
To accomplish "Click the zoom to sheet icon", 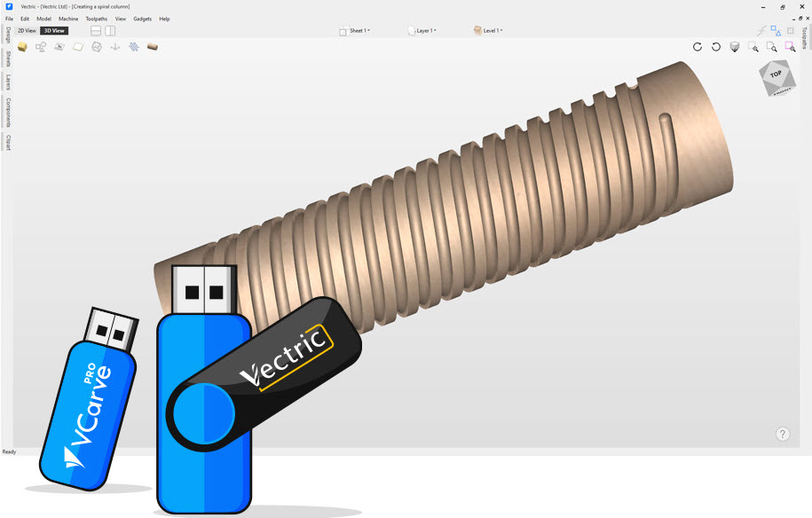I will tap(771, 47).
